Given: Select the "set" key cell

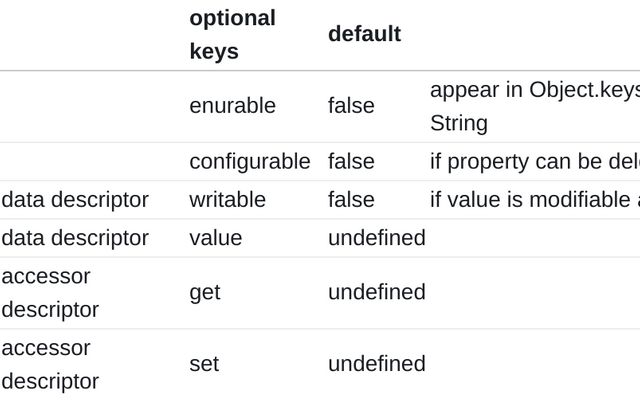Looking at the screenshot, I should [x=203, y=364].
